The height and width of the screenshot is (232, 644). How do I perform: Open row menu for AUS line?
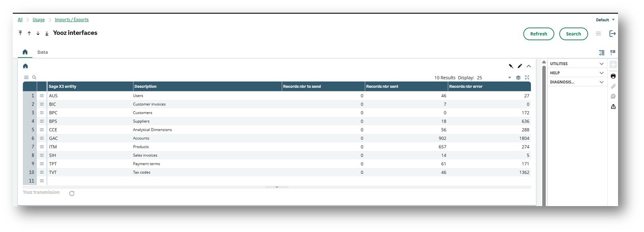click(42, 96)
